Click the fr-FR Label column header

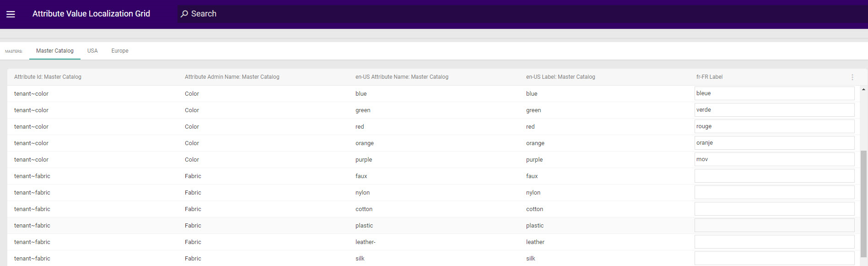(709, 77)
